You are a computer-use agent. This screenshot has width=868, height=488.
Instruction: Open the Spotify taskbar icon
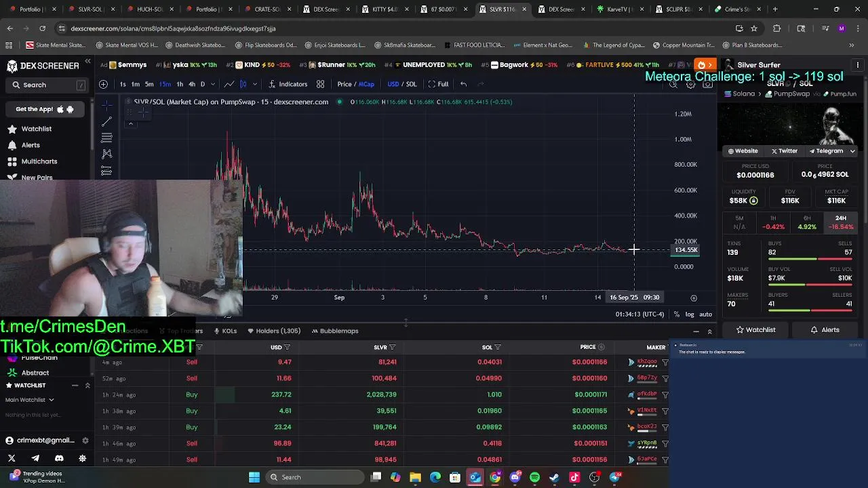(535, 477)
